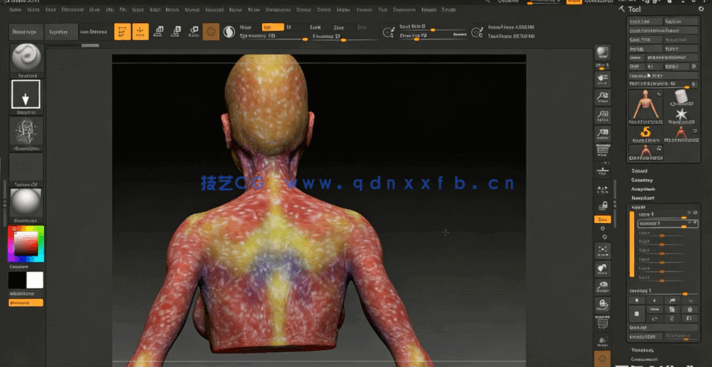Toggle Draw mode button in top shelf

coord(140,31)
